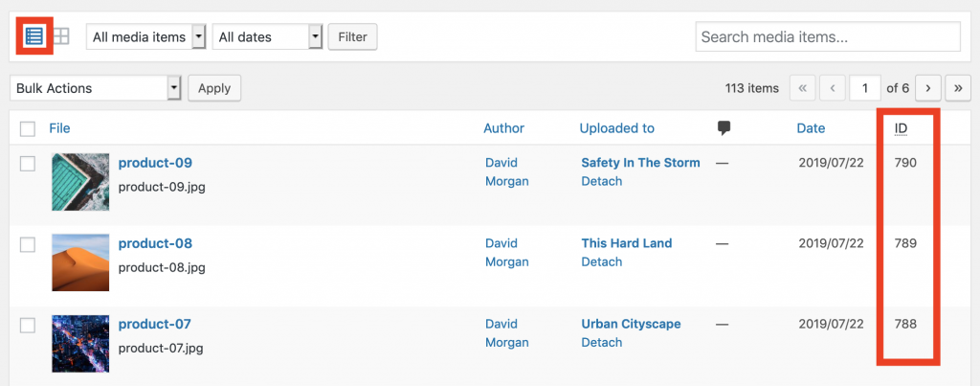Sort by Date column header
Screen dimensions: 980x386
coord(811,128)
